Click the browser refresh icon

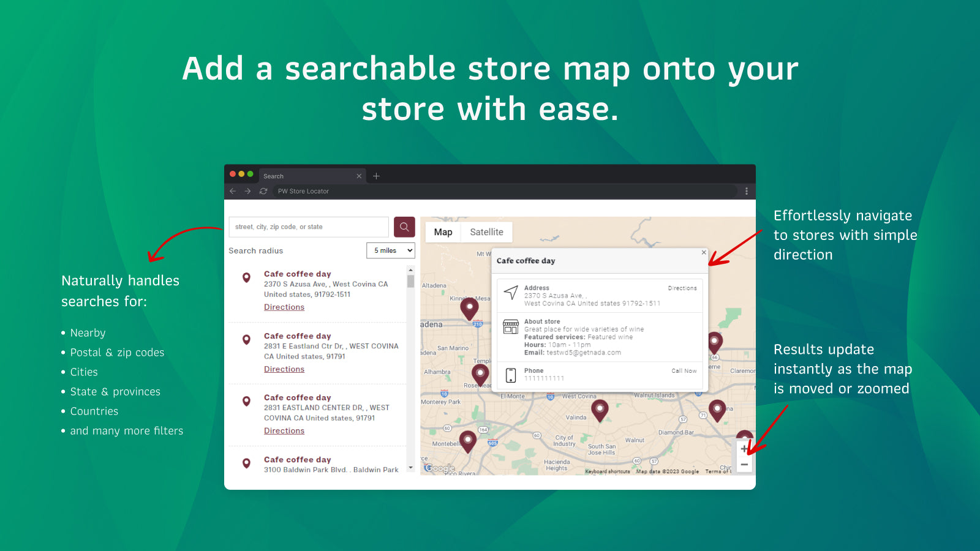263,191
